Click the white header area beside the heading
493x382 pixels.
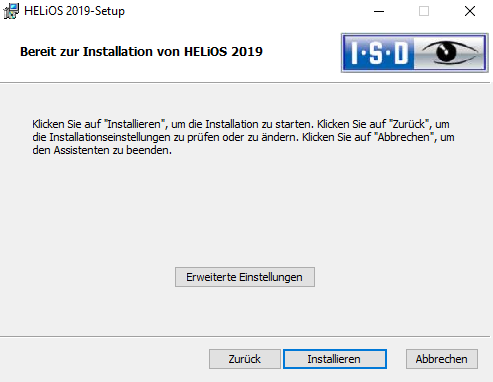[x=302, y=52]
